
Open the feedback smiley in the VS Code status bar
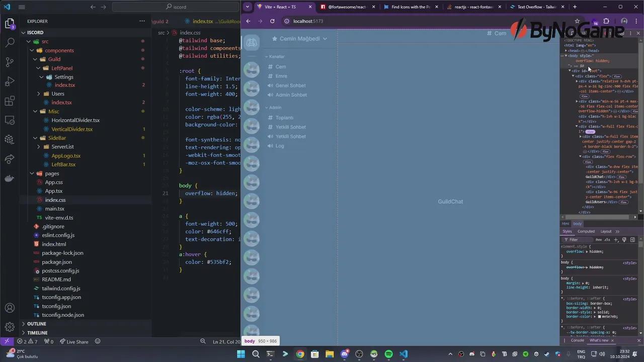click(x=98, y=341)
